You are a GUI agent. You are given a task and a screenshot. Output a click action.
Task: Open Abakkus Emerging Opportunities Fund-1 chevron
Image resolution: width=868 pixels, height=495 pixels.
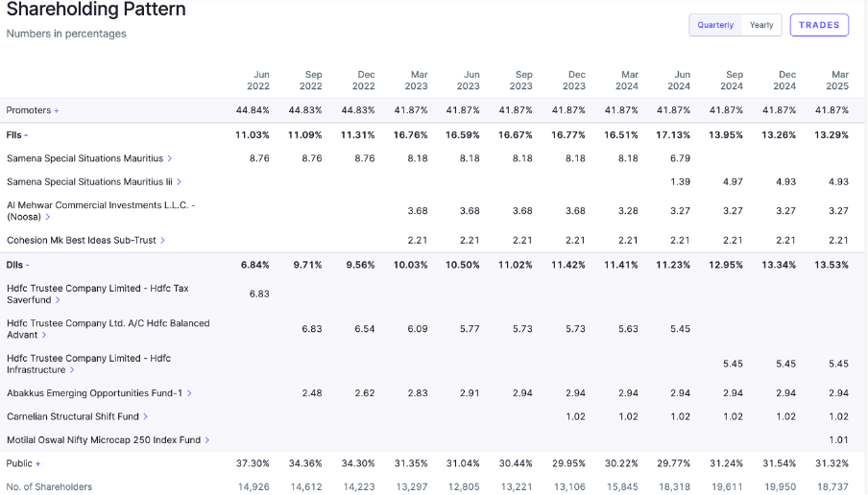coord(189,393)
